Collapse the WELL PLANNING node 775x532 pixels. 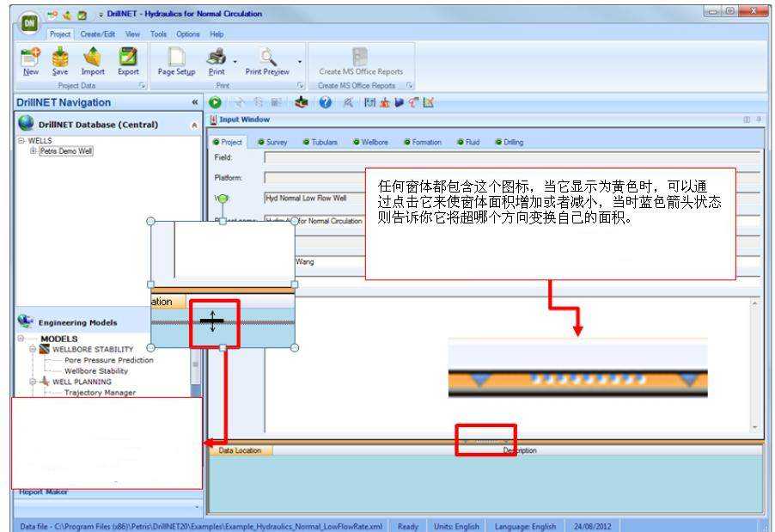(33, 382)
